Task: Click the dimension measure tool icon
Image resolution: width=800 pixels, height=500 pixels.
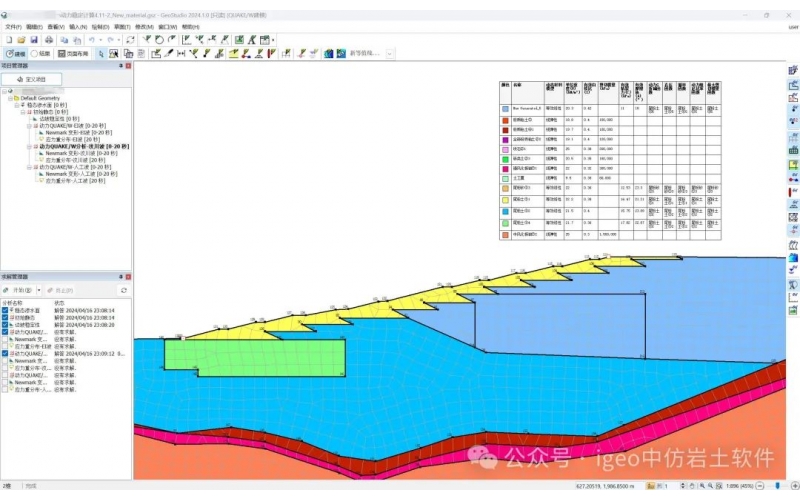Action: coord(181,54)
